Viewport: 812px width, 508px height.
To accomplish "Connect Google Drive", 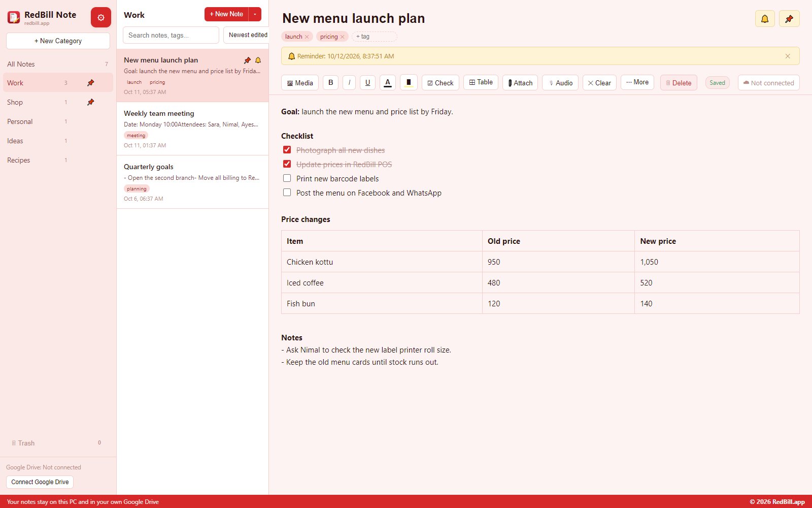I will [40, 482].
